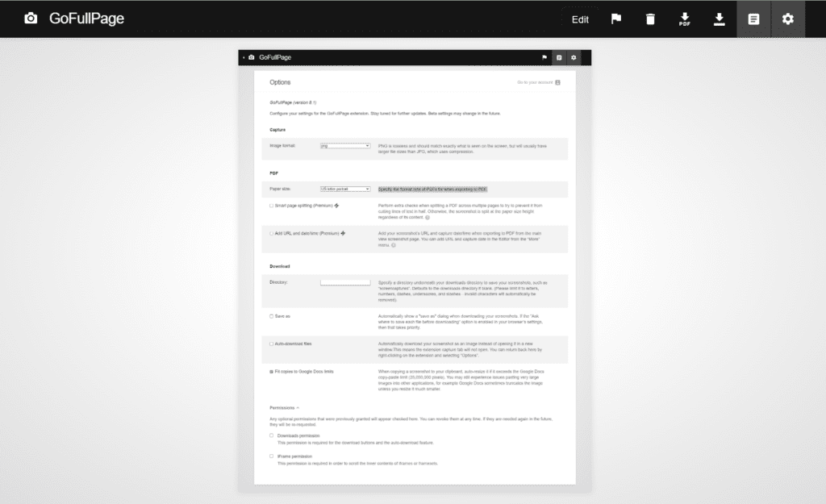Open options via the large gear icon

[x=787, y=19]
